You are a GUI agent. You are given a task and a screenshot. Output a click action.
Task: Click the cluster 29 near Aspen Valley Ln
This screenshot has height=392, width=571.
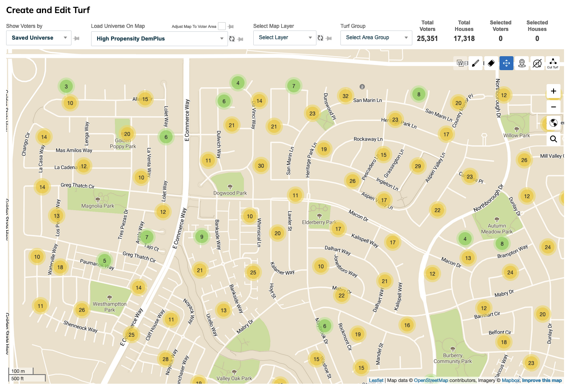click(x=418, y=166)
